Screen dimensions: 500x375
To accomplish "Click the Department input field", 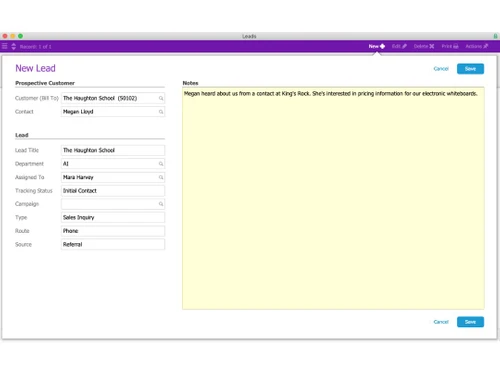I will [x=113, y=164].
